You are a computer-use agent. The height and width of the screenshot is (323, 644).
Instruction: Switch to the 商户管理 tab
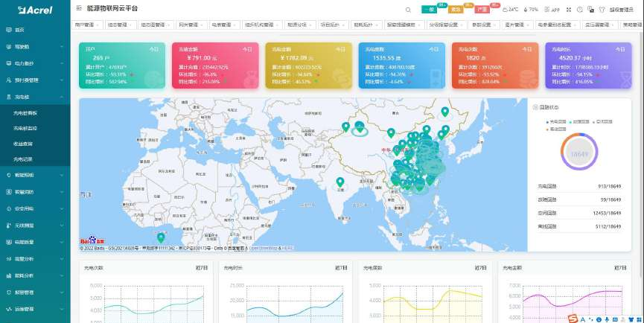[87, 25]
